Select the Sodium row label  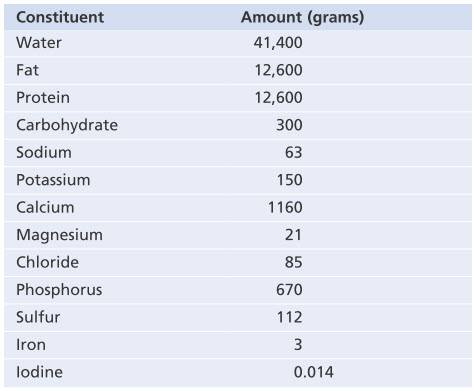coord(44,153)
